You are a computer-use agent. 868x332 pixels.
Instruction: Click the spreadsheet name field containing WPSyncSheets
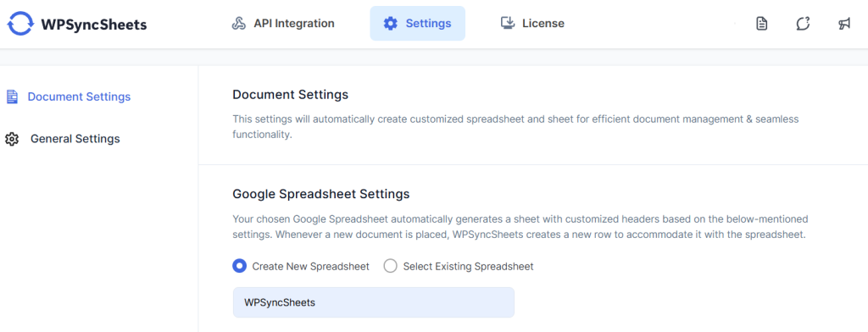[x=373, y=302]
